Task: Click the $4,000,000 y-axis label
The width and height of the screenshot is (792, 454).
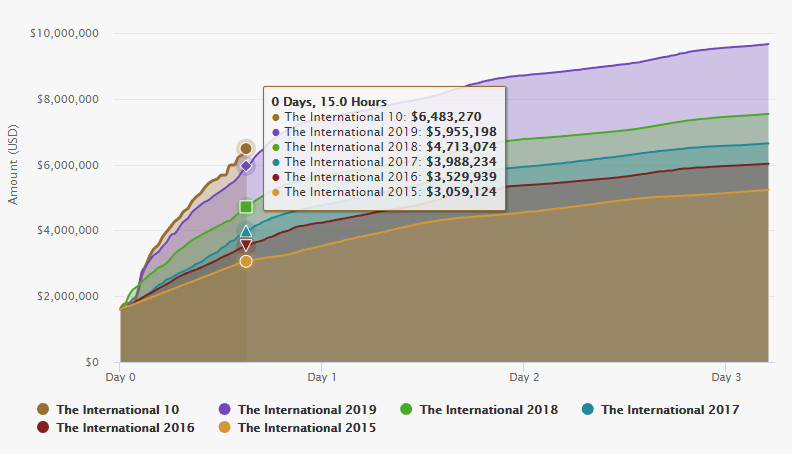Action: click(68, 230)
